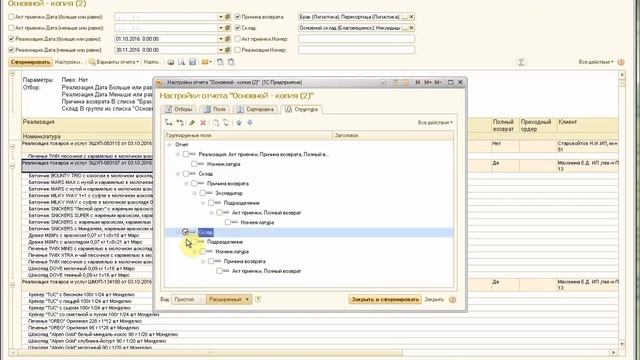Check box for Экспедитор grouping in tree
Screen dimensions: 640x360
click(x=202, y=193)
